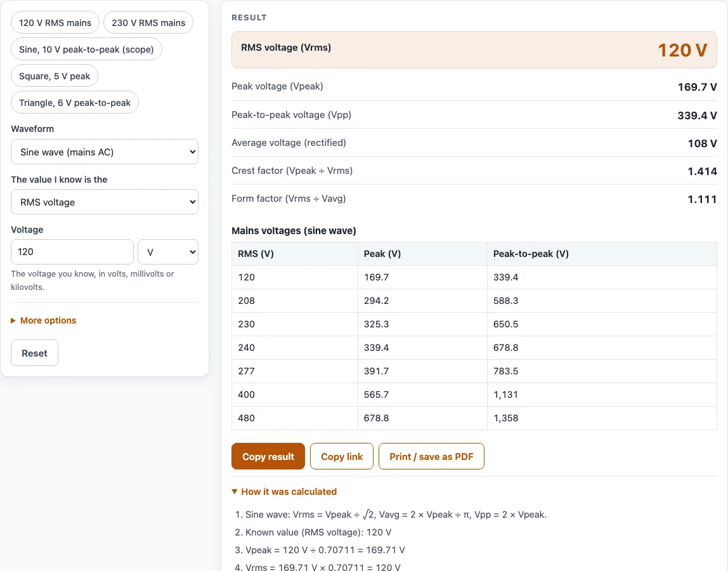Click the Copy link button

click(342, 457)
